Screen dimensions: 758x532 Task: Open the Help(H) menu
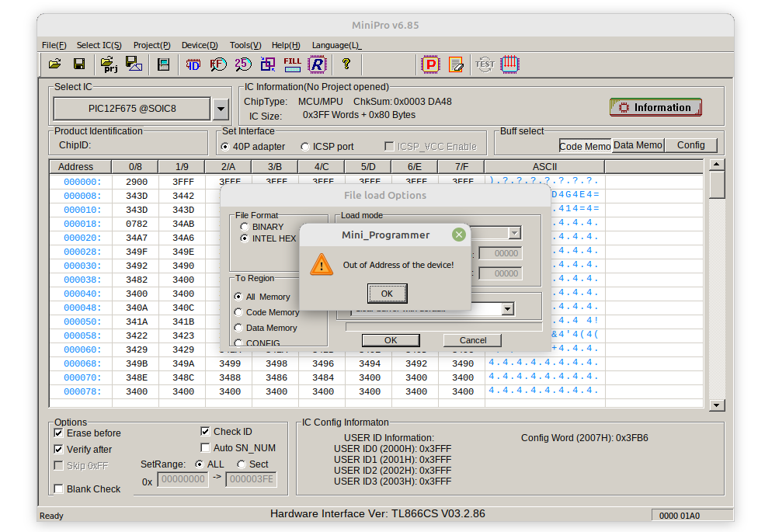(x=286, y=45)
